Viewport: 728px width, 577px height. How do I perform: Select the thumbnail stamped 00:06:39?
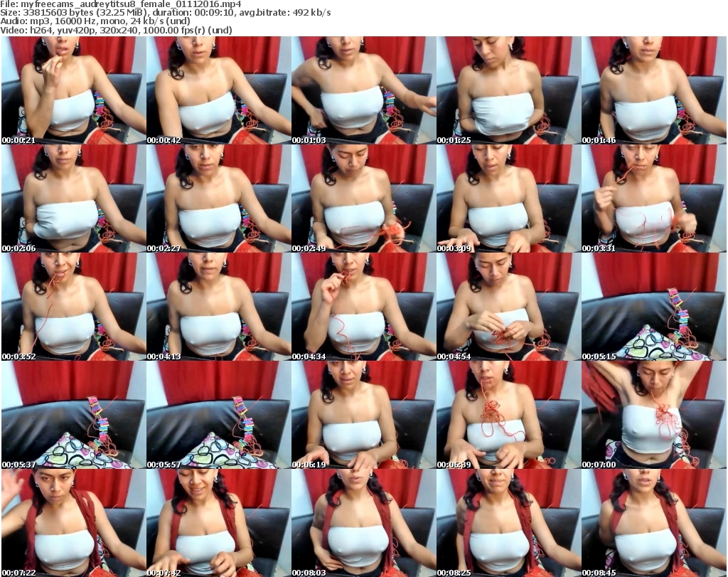click(509, 415)
